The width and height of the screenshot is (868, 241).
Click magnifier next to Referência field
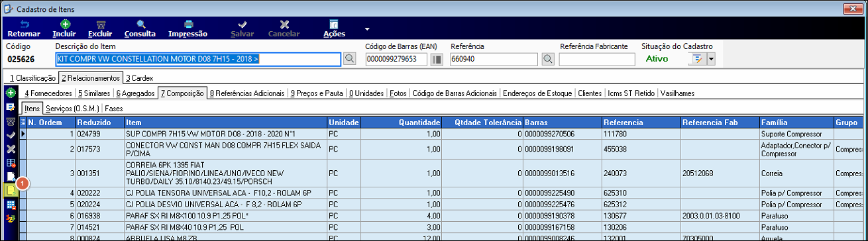pyautogui.click(x=547, y=59)
